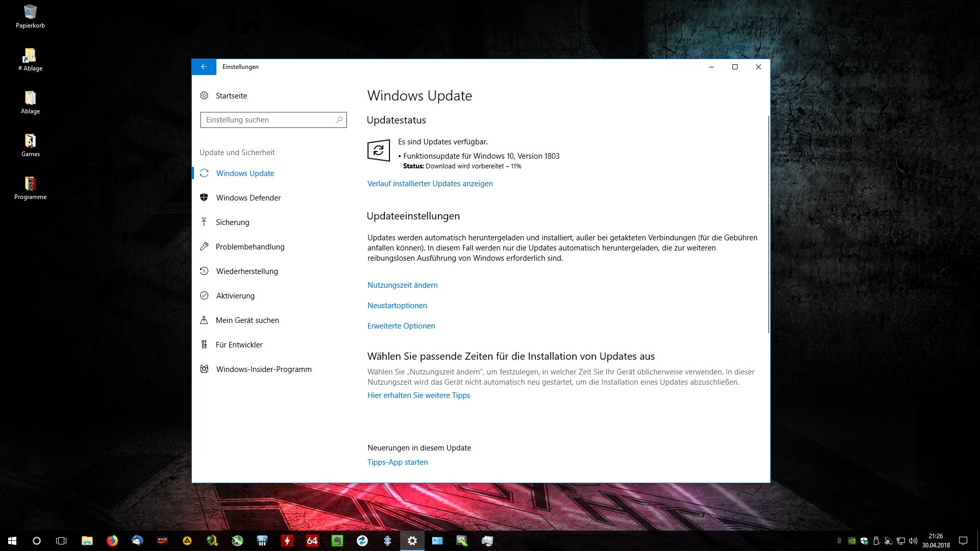The height and width of the screenshot is (551, 980).
Task: Open Für Entwickler settings
Action: [239, 345]
